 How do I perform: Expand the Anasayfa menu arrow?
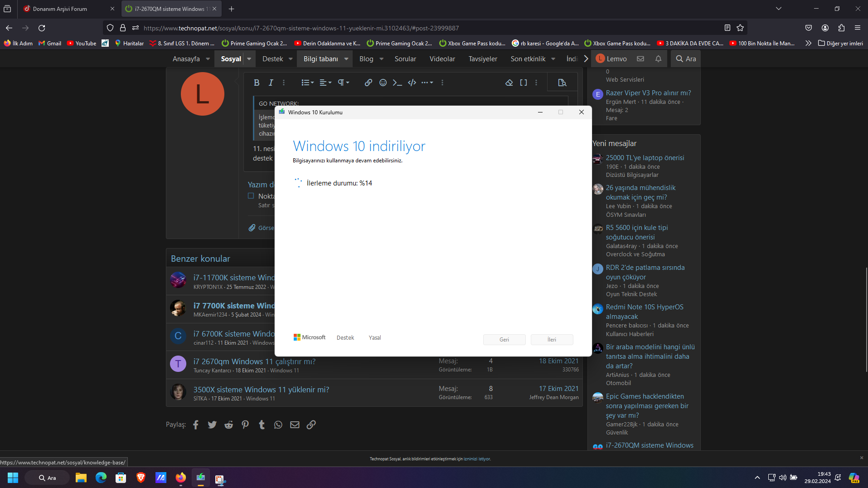pos(208,59)
